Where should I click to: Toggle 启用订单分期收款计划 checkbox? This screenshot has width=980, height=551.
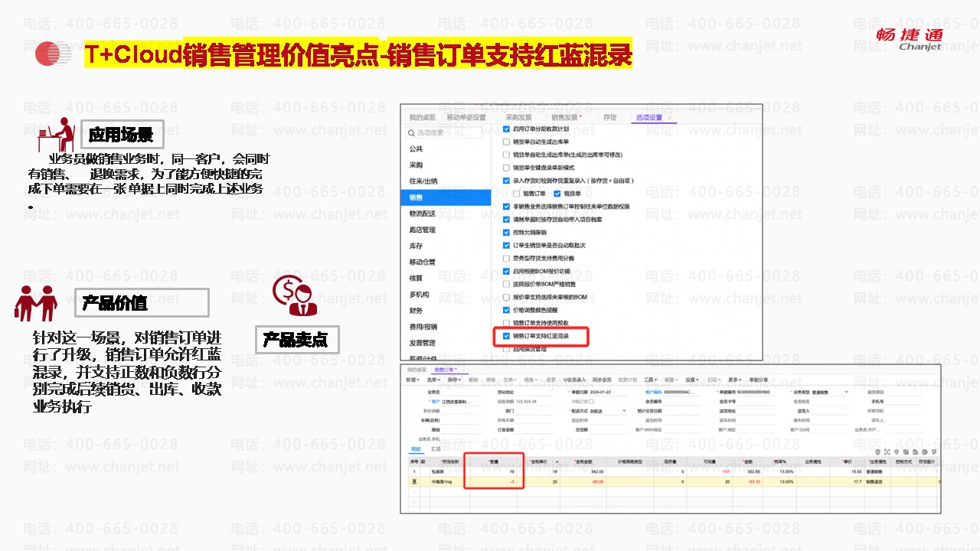506,129
